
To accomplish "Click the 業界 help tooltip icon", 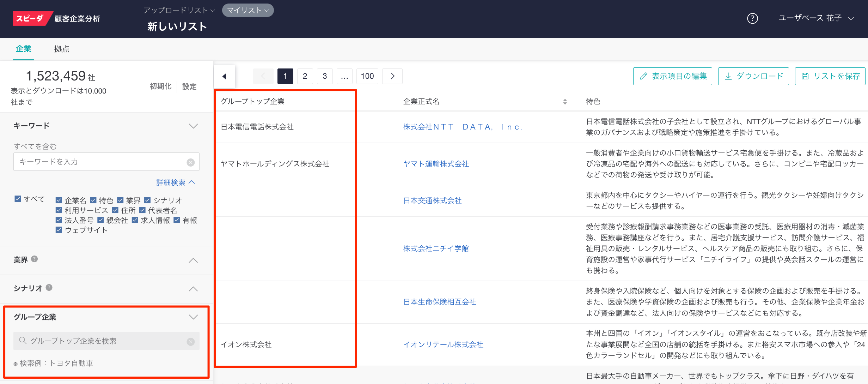I will pyautogui.click(x=35, y=259).
